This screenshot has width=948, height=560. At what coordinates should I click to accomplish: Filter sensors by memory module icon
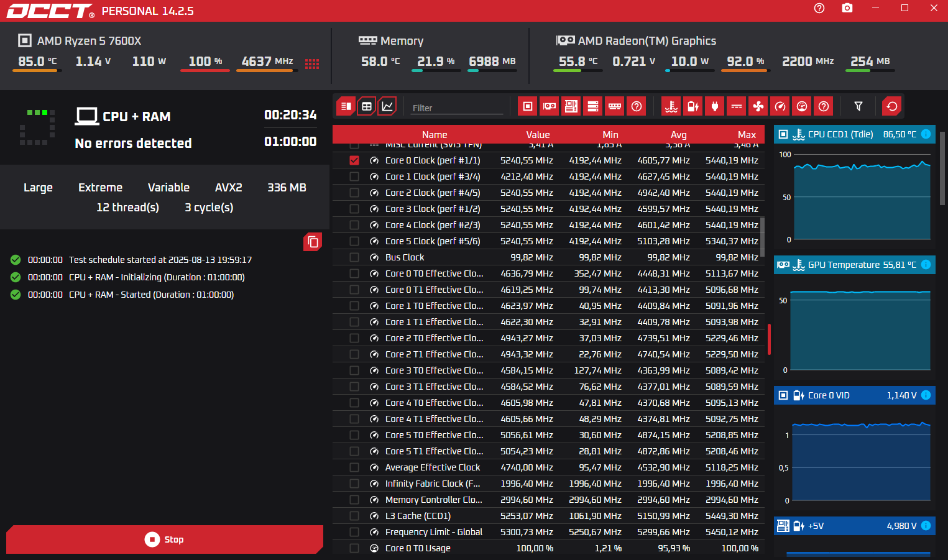click(x=615, y=106)
